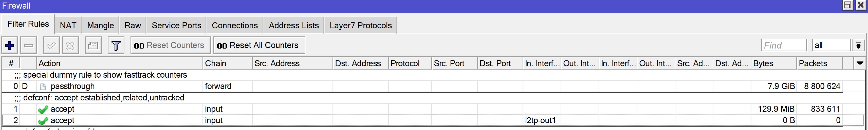The image size is (868, 130).
Task: Open the Layer7 Protocols tab
Action: [360, 26]
